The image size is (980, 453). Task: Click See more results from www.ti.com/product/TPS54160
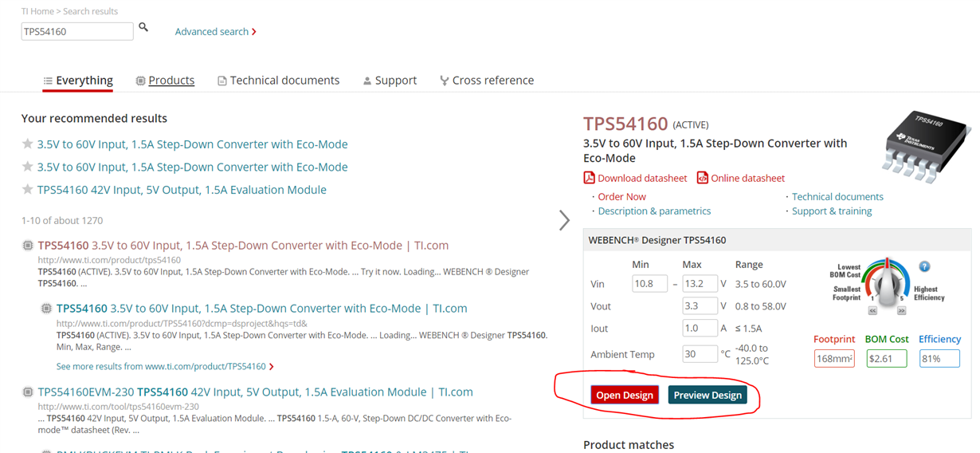(x=165, y=367)
